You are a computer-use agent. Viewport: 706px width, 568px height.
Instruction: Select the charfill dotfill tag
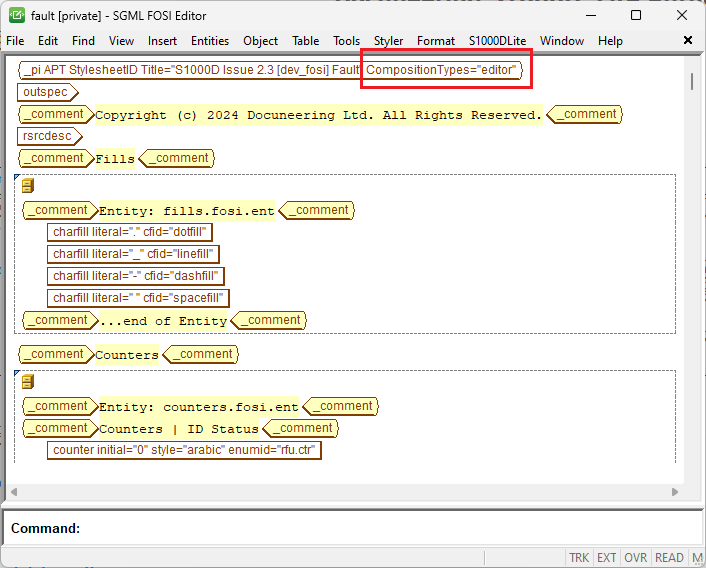[130, 232]
